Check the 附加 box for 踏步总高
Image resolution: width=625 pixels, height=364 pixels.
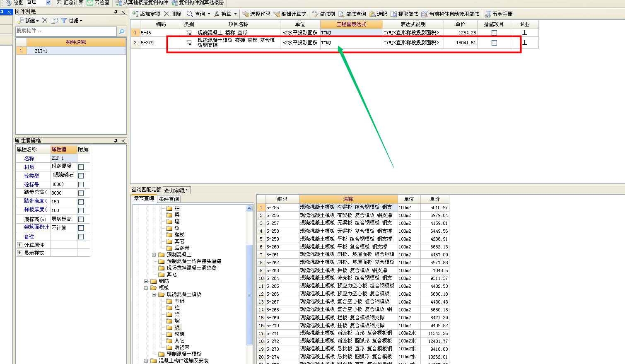click(81, 193)
